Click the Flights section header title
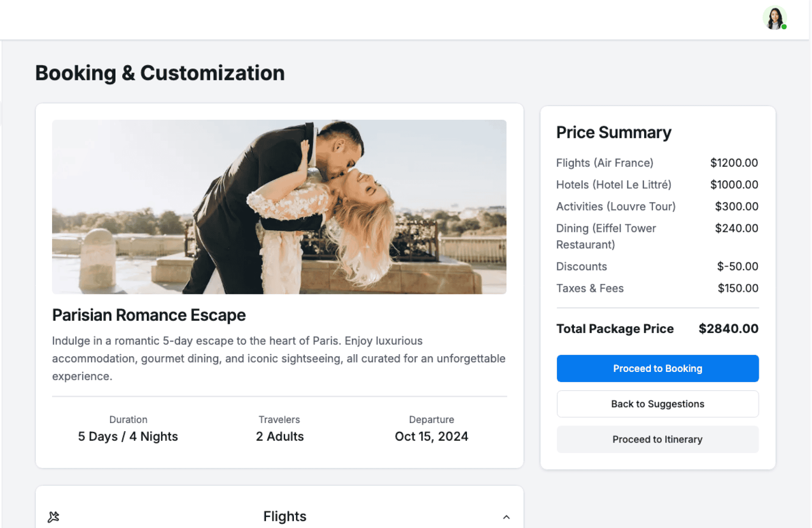The width and height of the screenshot is (812, 528). tap(285, 516)
